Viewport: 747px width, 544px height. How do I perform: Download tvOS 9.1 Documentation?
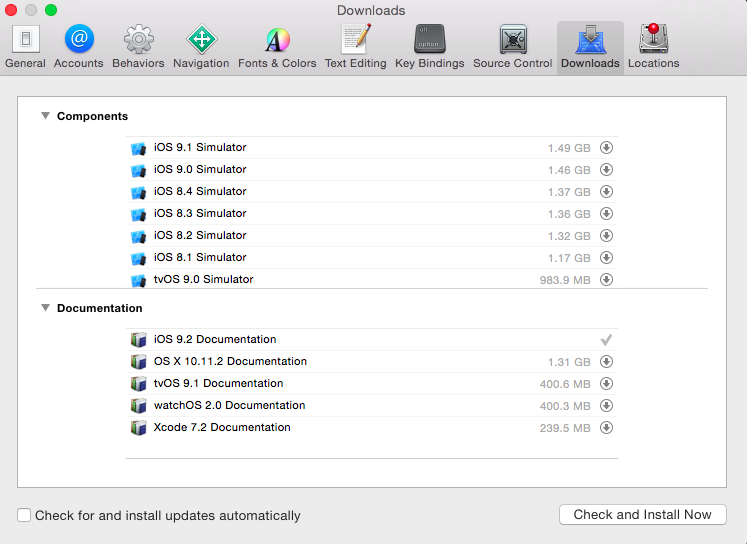(606, 383)
